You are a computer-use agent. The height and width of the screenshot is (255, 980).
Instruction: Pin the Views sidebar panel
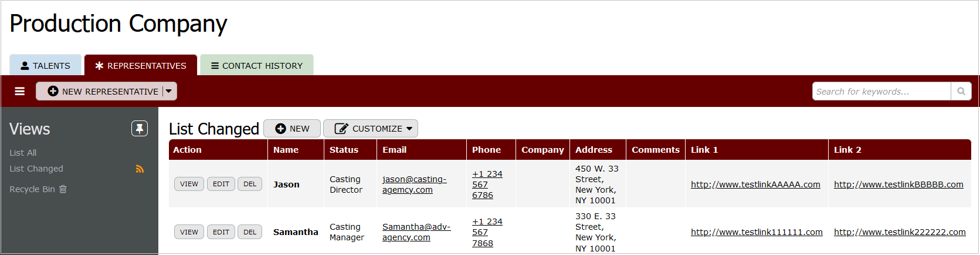coord(140,129)
